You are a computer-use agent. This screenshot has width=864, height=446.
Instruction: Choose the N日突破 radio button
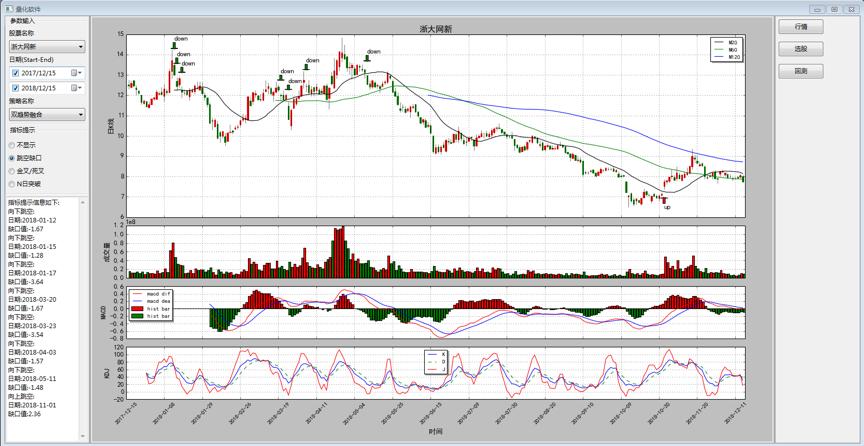point(12,184)
